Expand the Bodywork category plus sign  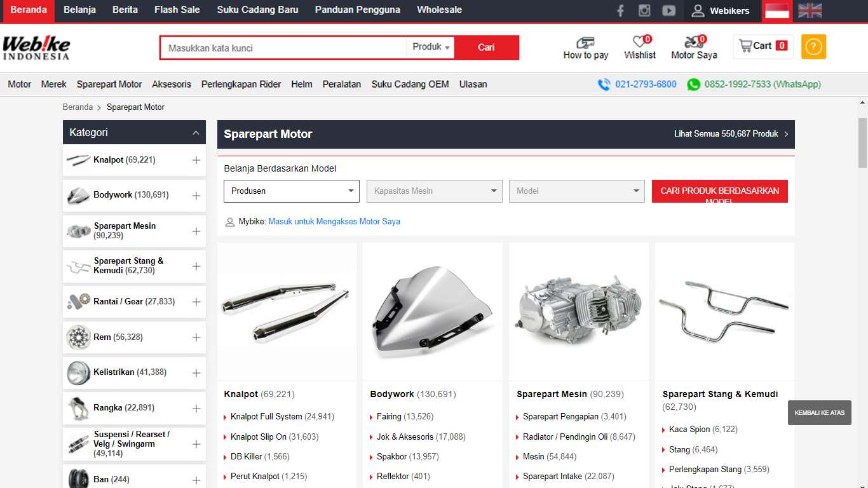196,196
